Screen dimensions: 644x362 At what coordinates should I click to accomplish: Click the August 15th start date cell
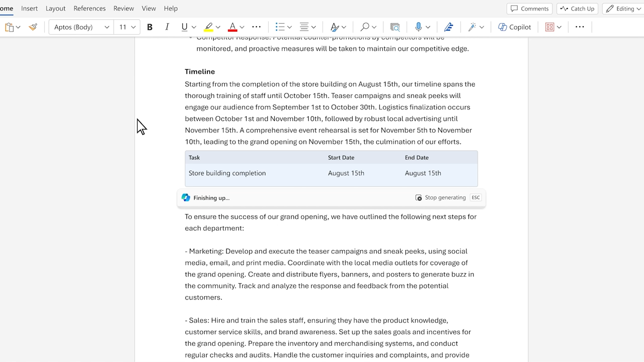[346, 173]
